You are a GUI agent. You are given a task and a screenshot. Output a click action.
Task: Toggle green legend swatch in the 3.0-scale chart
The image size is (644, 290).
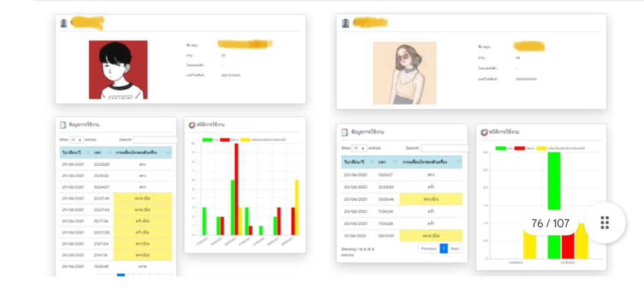click(x=500, y=148)
